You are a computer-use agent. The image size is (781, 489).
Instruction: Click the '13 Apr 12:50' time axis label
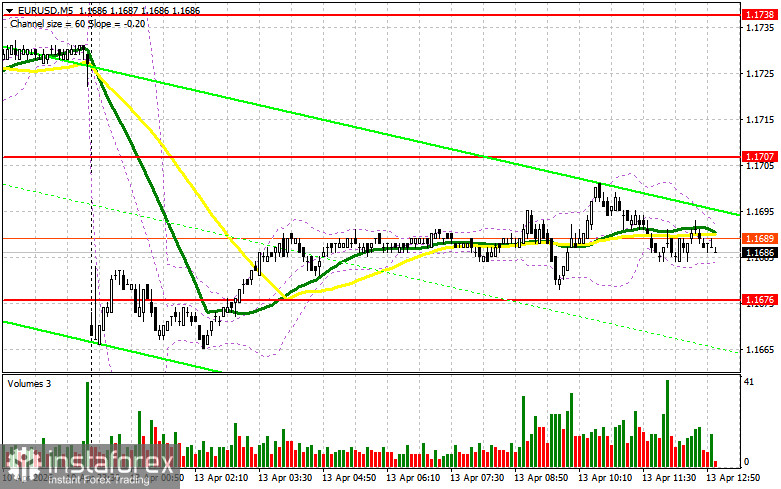[x=733, y=478]
